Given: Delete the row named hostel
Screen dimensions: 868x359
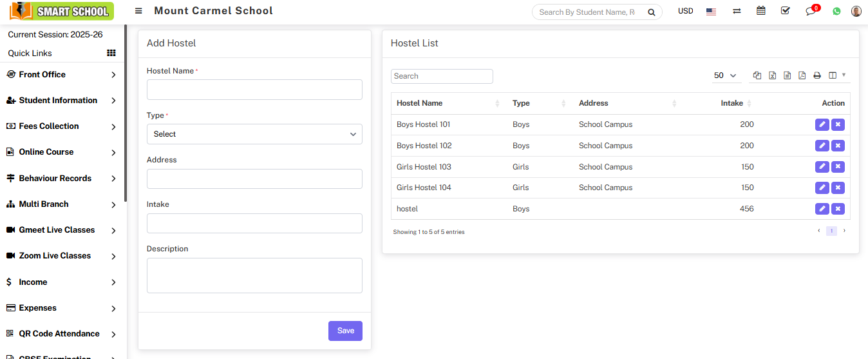Looking at the screenshot, I should click(x=838, y=209).
